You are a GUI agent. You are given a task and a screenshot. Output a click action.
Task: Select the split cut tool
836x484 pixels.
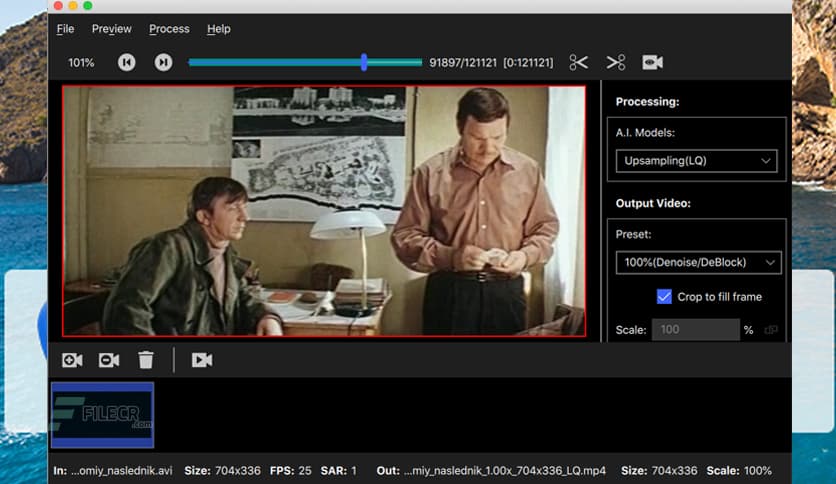pos(616,62)
